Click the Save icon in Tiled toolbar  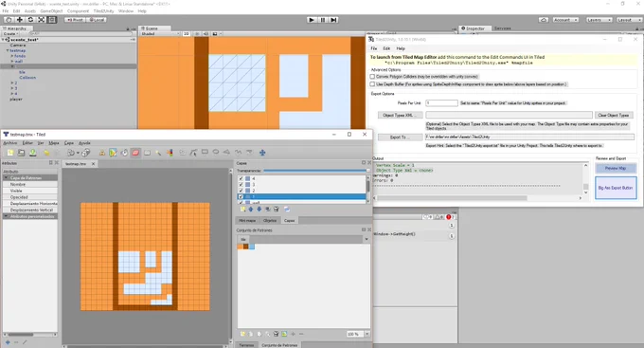33,153
